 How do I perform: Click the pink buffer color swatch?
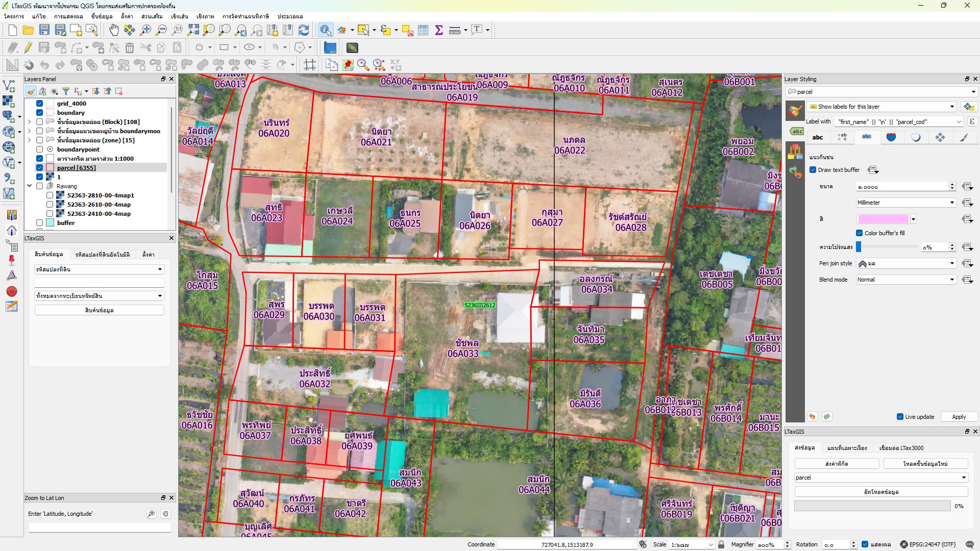coord(884,219)
